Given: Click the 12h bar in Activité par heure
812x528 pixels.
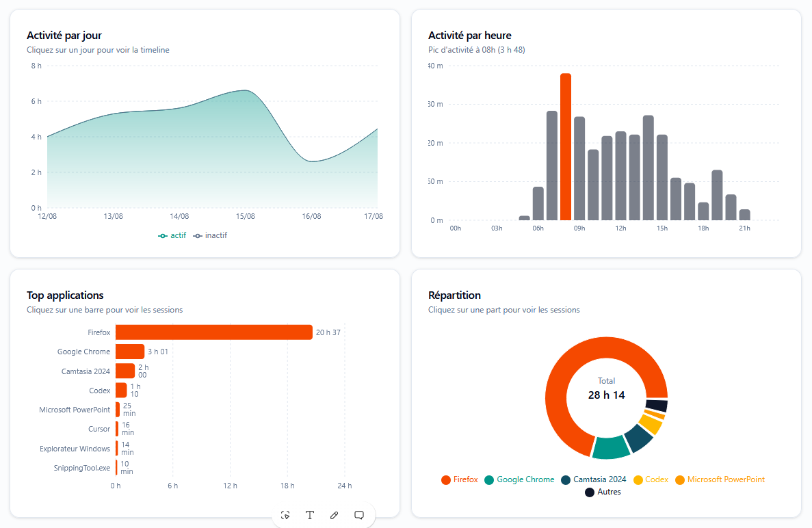Looking at the screenshot, I should coord(620,176).
